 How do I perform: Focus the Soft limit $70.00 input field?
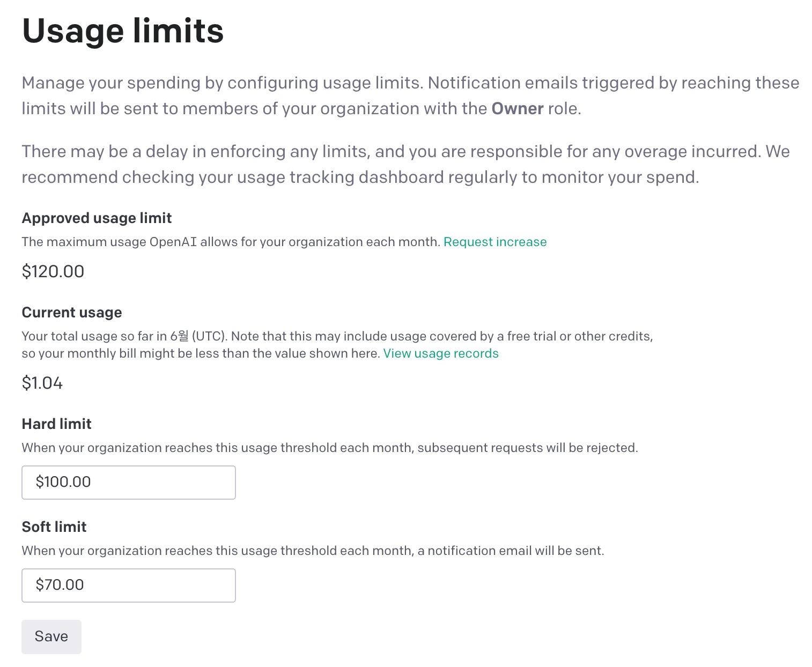pyautogui.click(x=128, y=585)
